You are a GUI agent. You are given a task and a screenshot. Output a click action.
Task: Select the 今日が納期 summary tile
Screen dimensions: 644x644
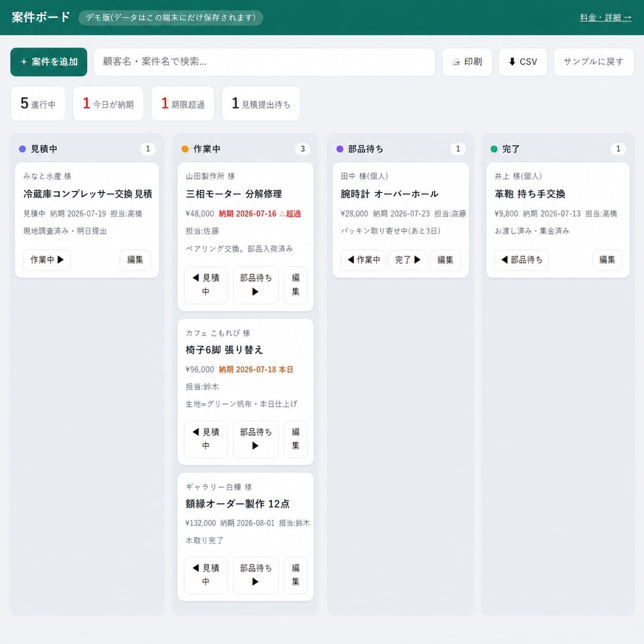(108, 103)
